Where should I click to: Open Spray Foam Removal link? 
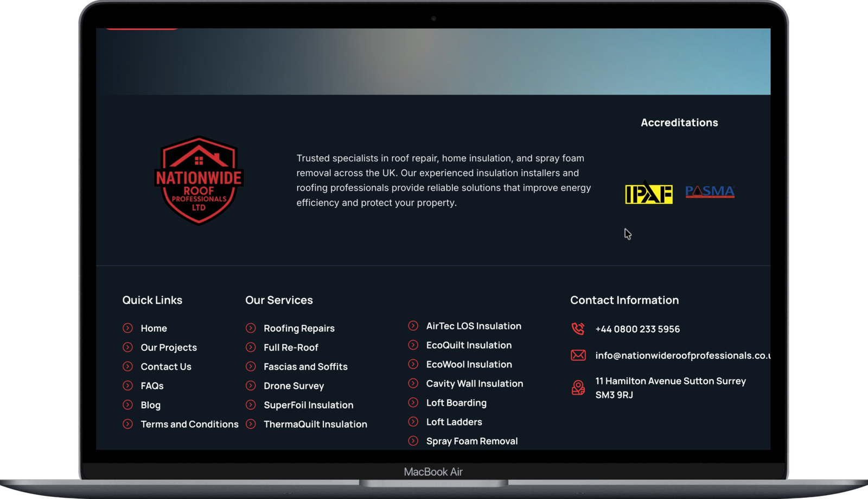472,441
